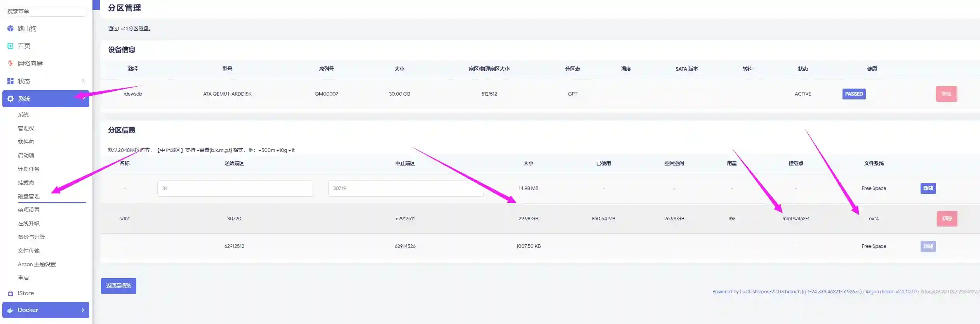Click 新建 button for 14.98 MB free space

pos(928,188)
